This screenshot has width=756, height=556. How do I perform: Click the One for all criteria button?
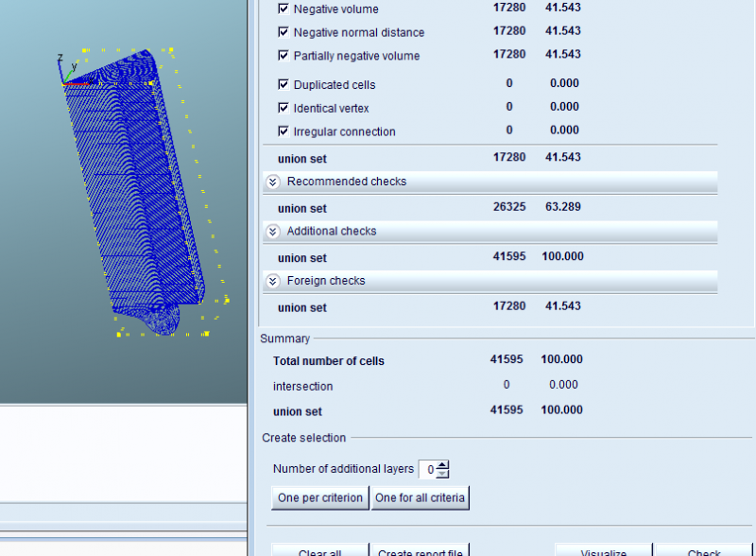click(420, 497)
